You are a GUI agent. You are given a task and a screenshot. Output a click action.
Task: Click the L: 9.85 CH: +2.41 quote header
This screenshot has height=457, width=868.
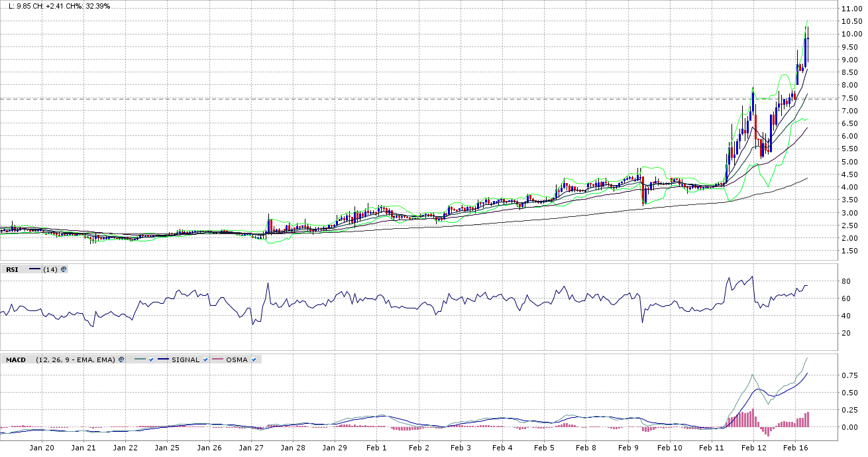point(59,5)
